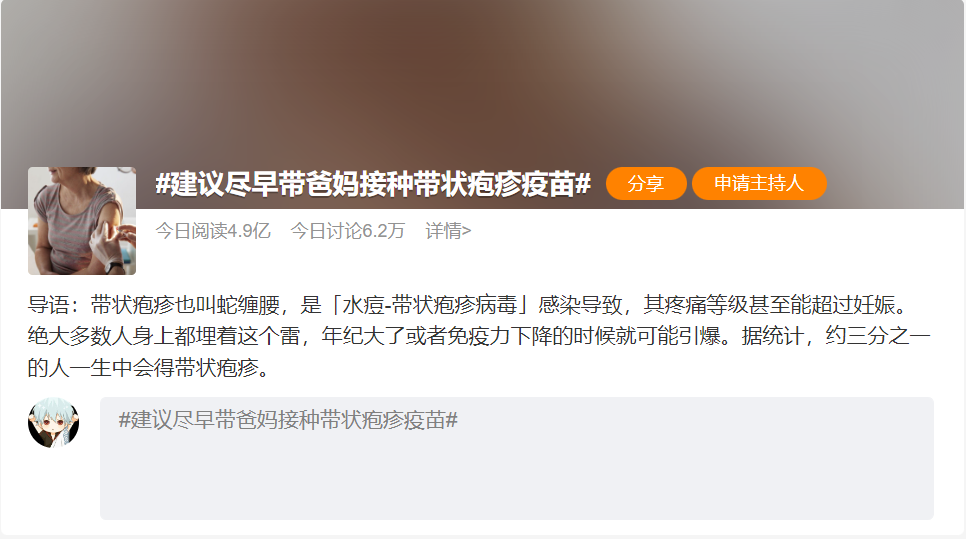
Task: Click the 今日讨论6.2万 discussion count
Action: tap(347, 231)
